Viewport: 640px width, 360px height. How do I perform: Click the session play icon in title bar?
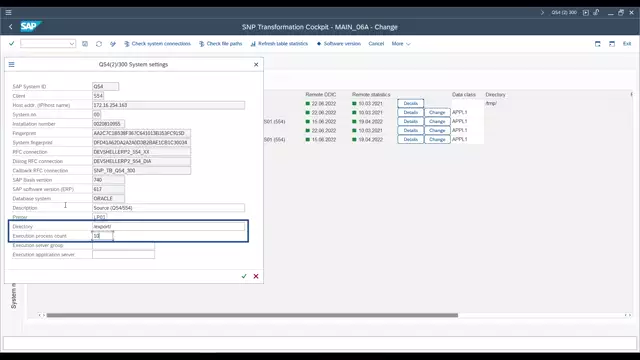click(x=586, y=13)
